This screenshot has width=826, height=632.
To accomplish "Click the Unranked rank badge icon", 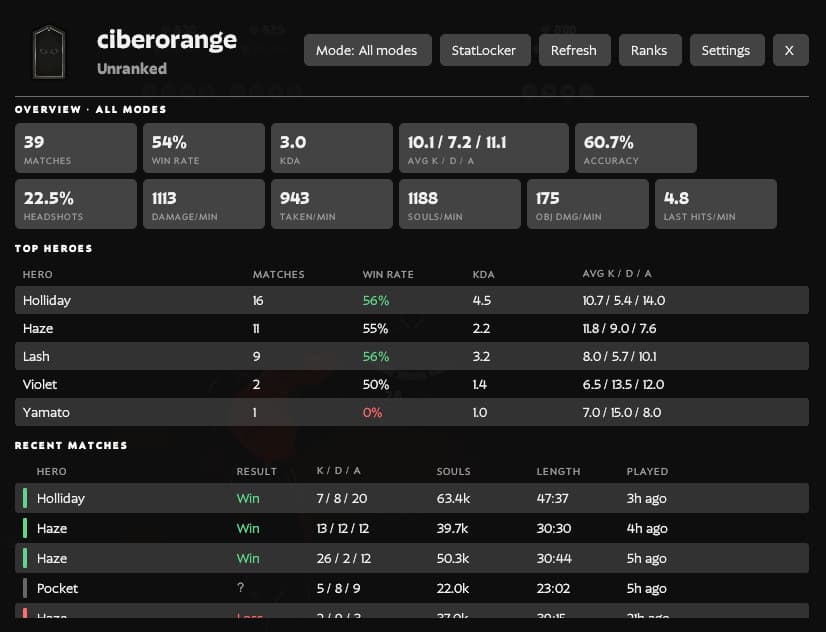I will point(49,52).
